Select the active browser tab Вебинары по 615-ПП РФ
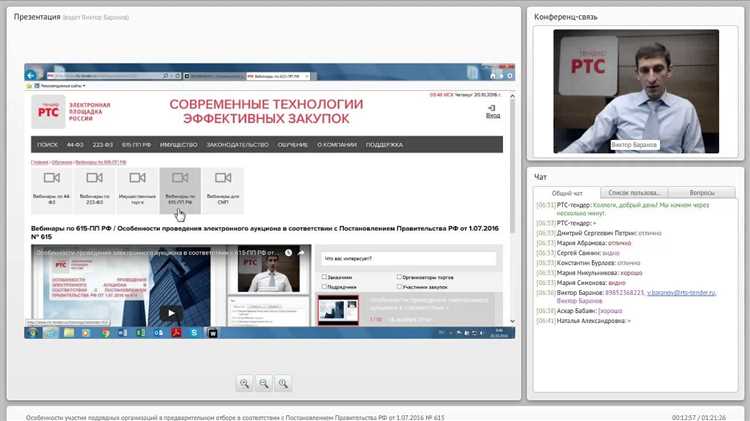 (x=278, y=76)
